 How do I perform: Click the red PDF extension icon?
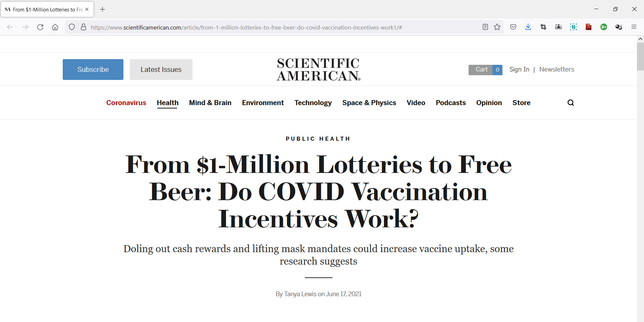pyautogui.click(x=589, y=27)
